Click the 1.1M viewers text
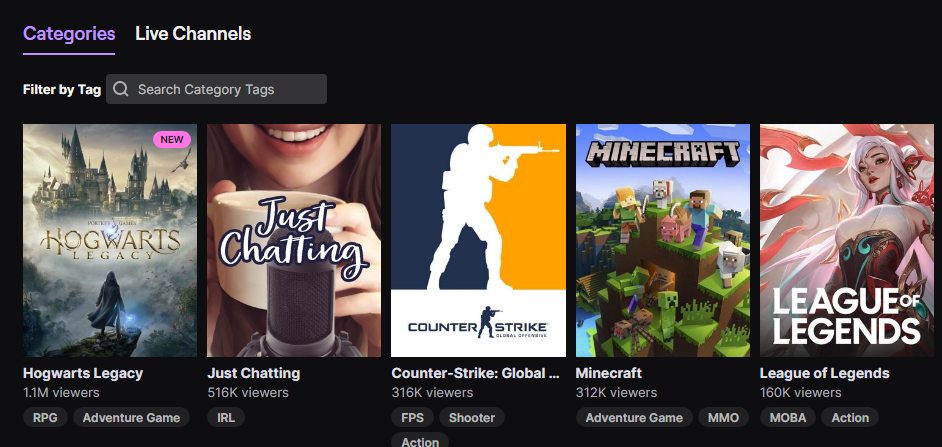 point(61,392)
